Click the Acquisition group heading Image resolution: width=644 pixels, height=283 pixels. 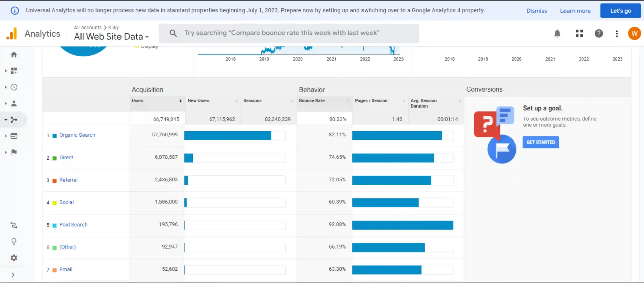click(x=147, y=90)
